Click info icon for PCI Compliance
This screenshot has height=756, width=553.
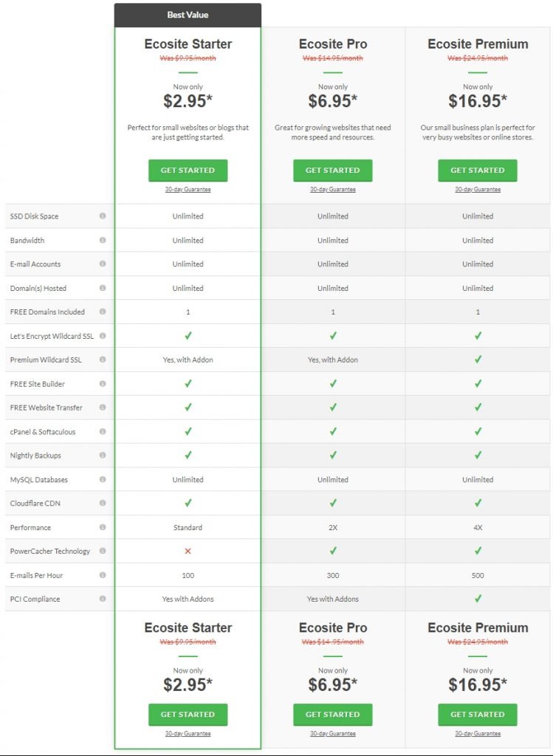(x=103, y=599)
